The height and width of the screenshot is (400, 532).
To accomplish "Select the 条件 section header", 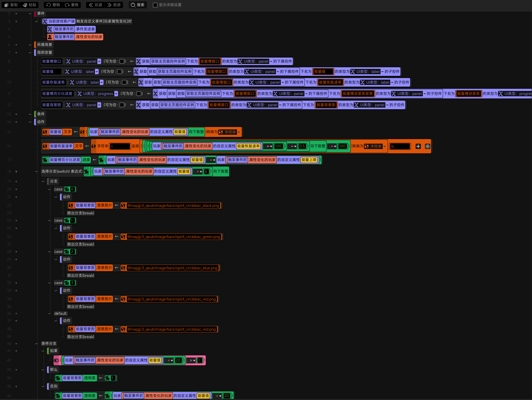I will (x=41, y=114).
